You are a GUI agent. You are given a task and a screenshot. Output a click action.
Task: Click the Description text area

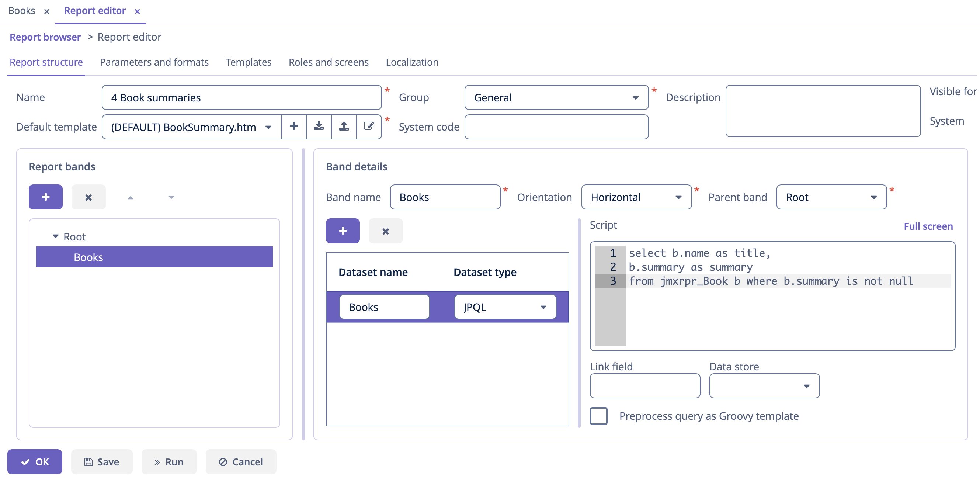pyautogui.click(x=823, y=111)
